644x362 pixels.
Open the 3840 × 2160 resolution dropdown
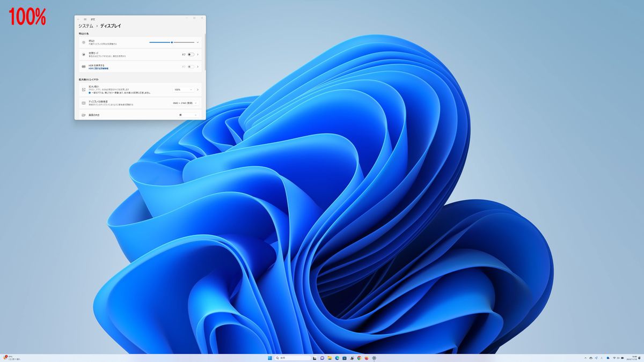click(185, 102)
